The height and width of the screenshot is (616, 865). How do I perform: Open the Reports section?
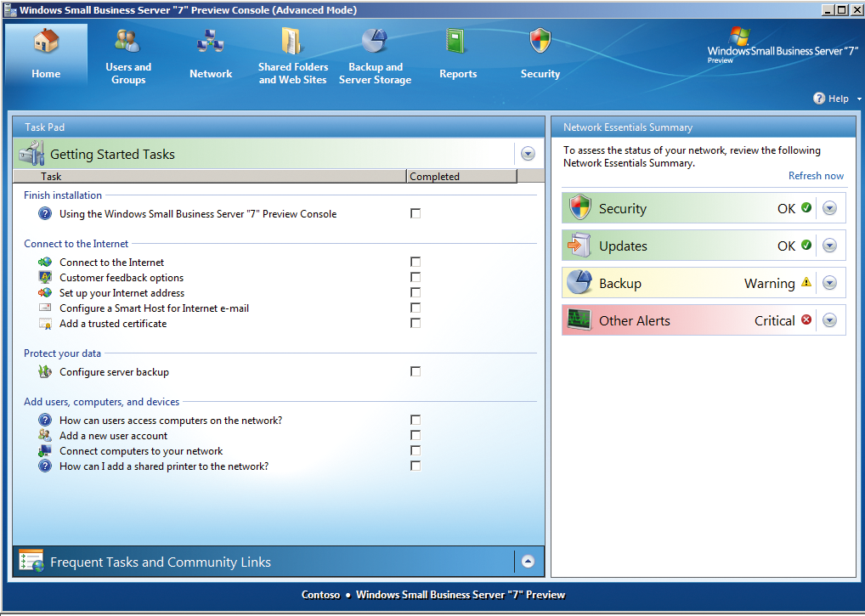[457, 54]
